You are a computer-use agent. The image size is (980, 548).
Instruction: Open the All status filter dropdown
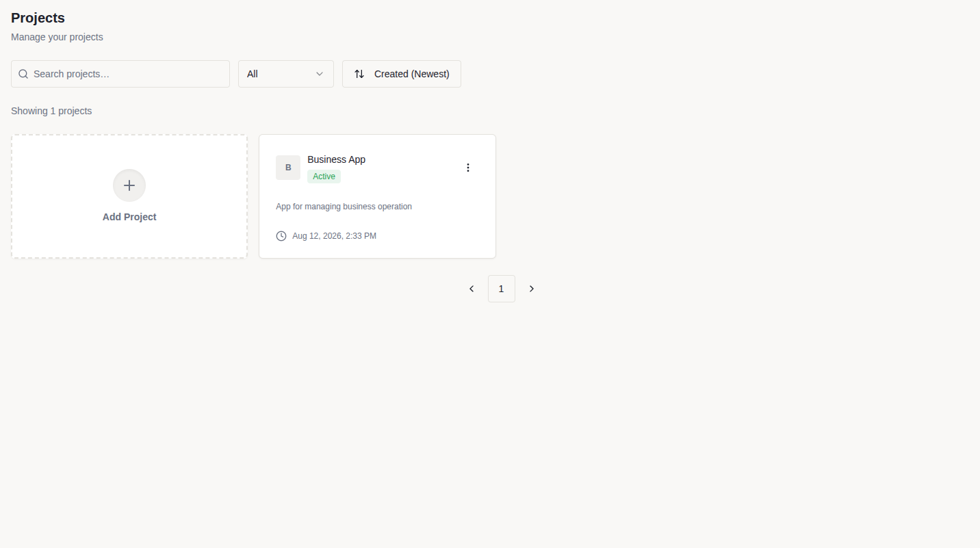pos(286,74)
